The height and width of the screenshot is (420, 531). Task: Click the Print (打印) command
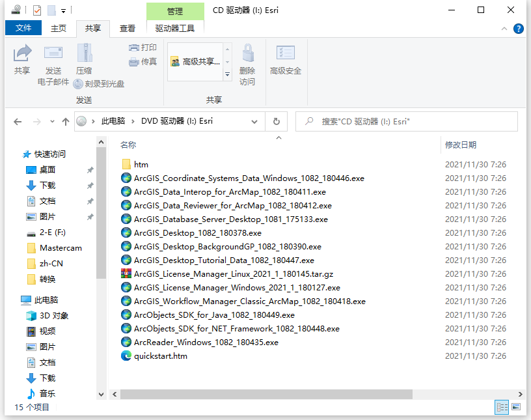[143, 48]
